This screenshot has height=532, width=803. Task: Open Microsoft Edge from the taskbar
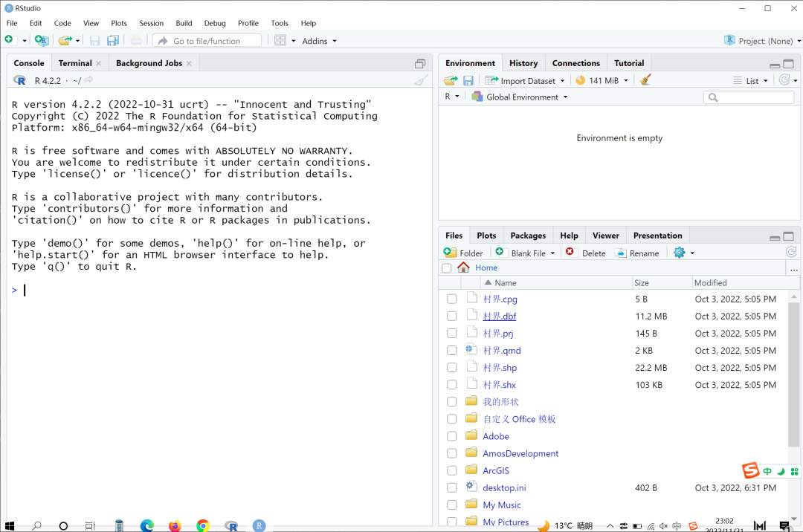pyautogui.click(x=147, y=525)
